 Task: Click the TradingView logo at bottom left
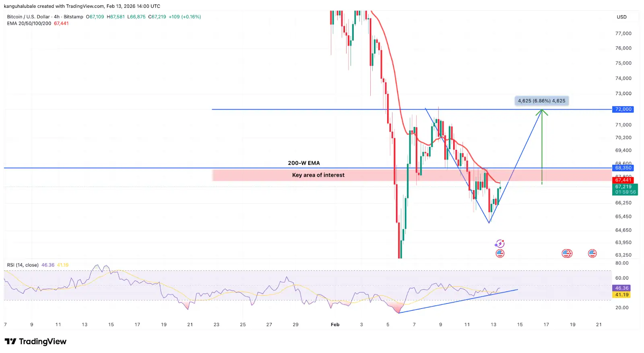tap(35, 341)
